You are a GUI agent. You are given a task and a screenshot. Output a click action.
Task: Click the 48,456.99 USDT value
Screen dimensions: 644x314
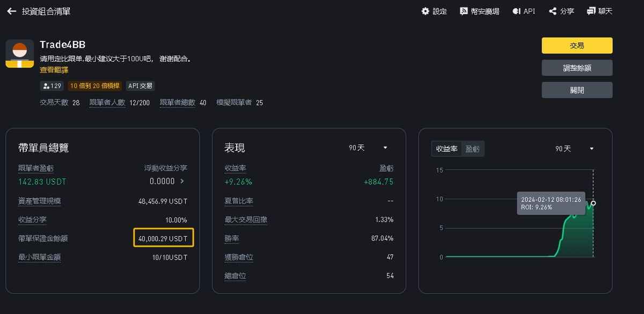[163, 201]
